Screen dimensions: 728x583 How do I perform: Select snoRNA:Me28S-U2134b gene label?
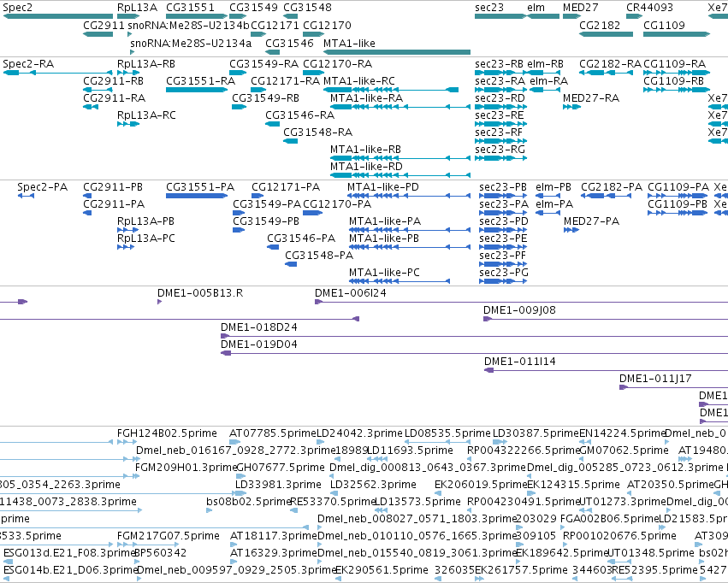pos(189,26)
